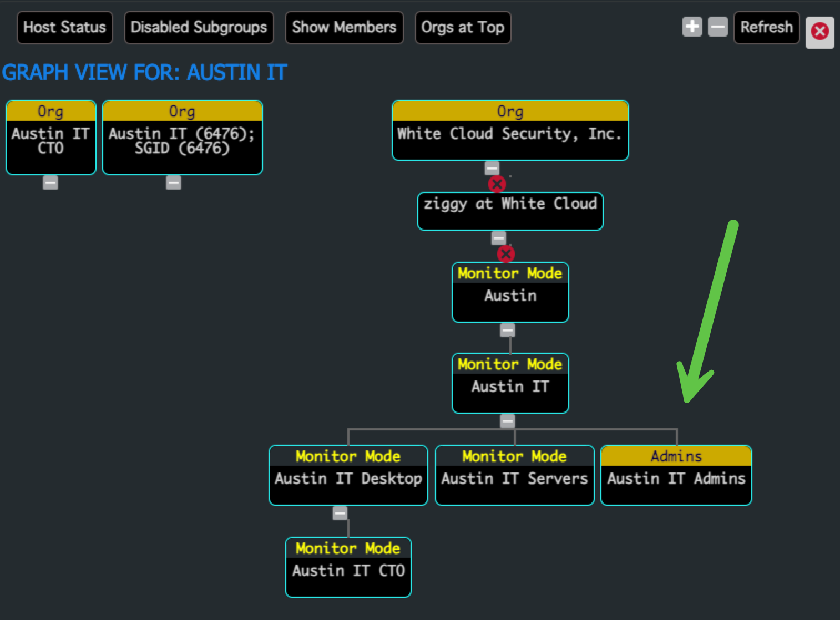
Task: Refresh the graph view
Action: 766,27
